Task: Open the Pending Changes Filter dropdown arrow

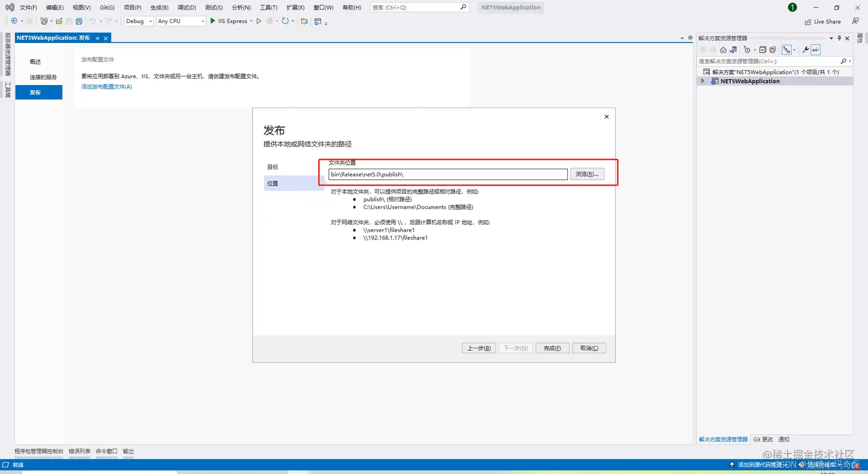Action: tap(755, 50)
